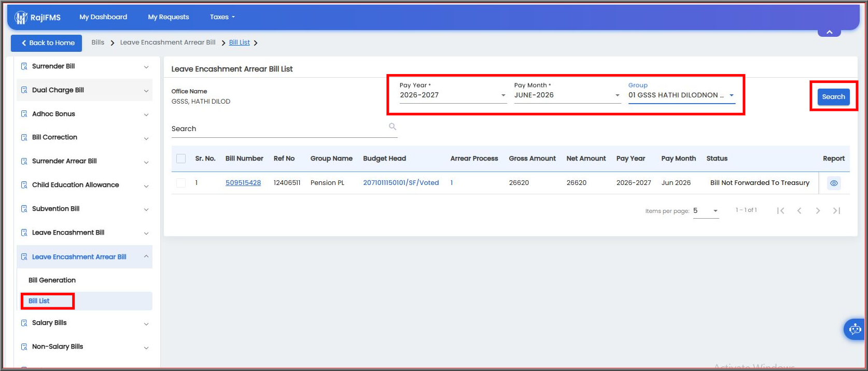
Task: Click the Non-Salary Bills sidebar icon
Action: (24, 347)
